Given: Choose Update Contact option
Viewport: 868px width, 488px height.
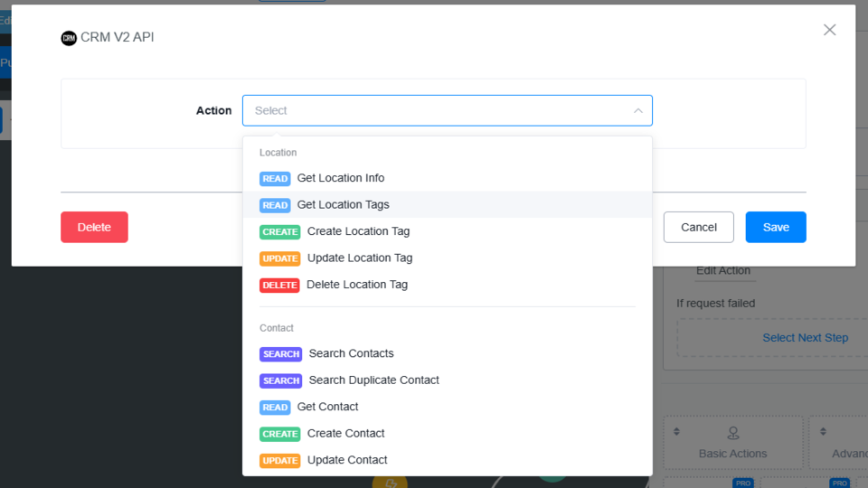Looking at the screenshot, I should 448,460.
